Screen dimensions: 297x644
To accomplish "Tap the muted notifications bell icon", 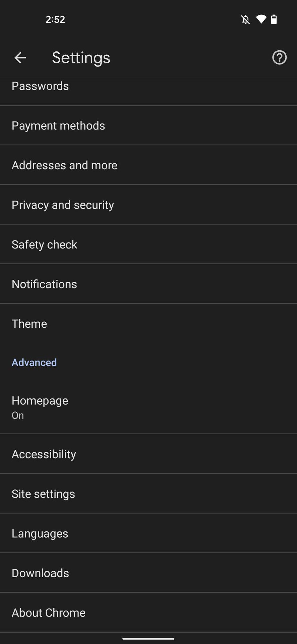I will click(245, 19).
